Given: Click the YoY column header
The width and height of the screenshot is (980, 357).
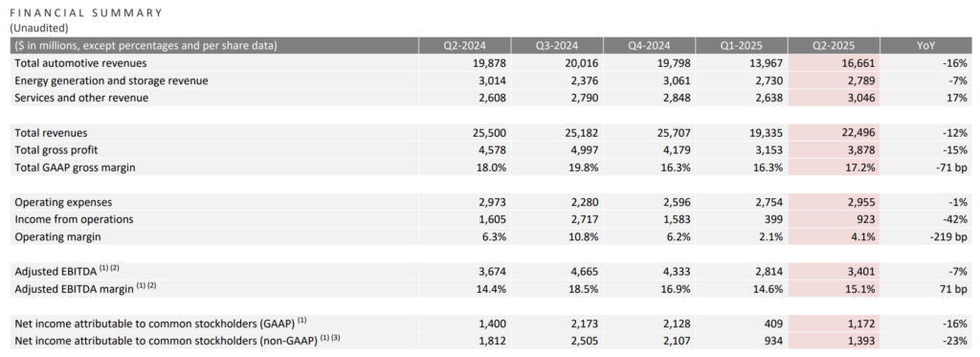Looking at the screenshot, I should [929, 46].
